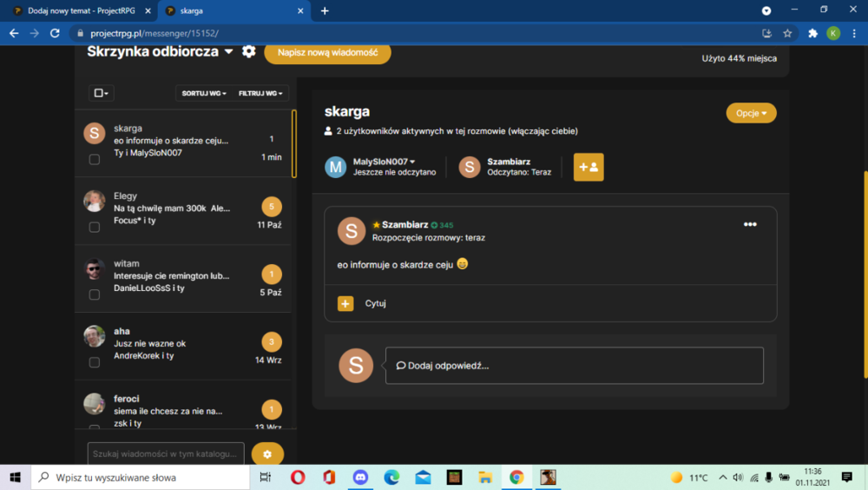The image size is (868, 490).
Task: Click the browser address bar
Action: (x=415, y=33)
